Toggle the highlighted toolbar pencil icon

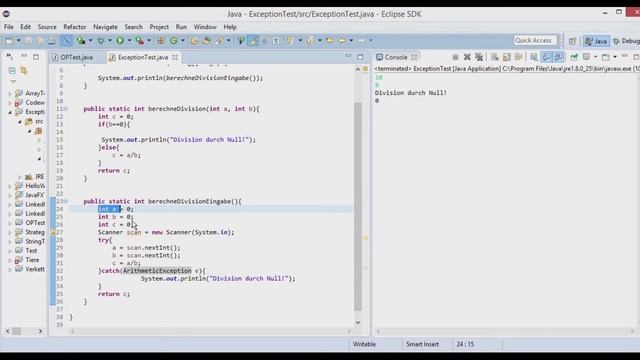tap(66, 40)
